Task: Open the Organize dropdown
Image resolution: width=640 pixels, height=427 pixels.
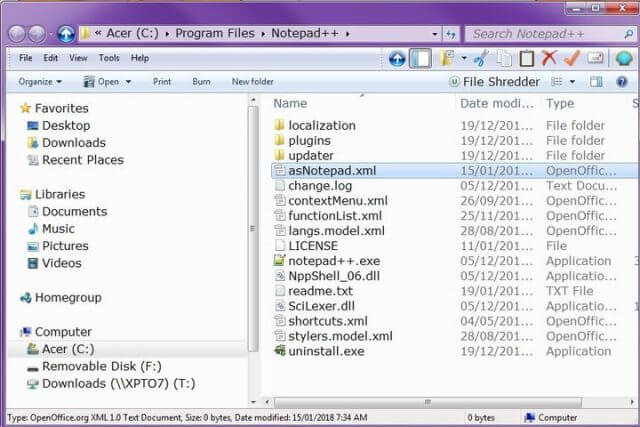Action: coord(40,82)
